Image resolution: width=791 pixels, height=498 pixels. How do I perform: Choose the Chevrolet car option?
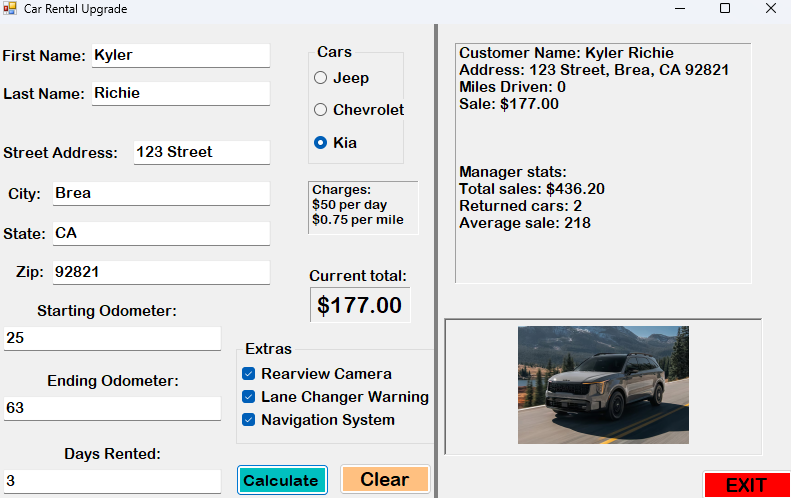[321, 110]
